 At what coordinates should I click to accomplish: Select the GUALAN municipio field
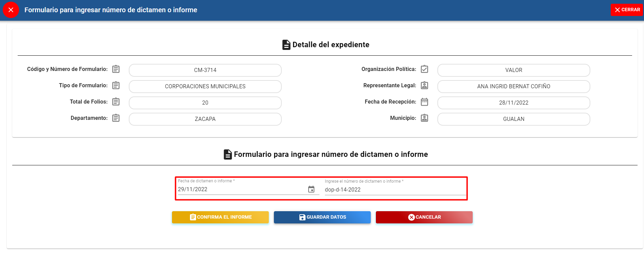click(x=514, y=119)
